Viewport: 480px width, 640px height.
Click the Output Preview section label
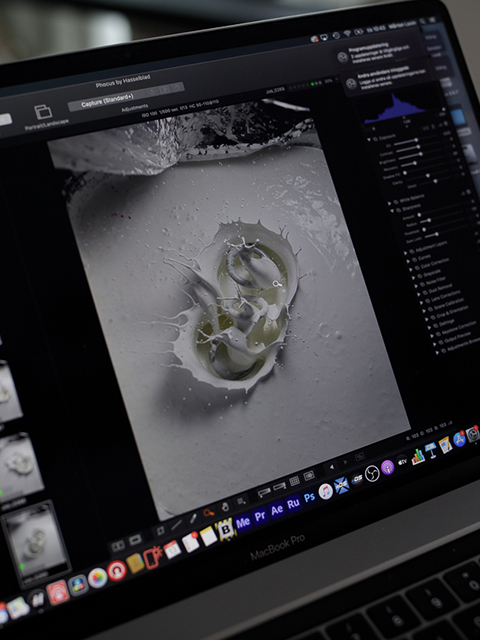click(x=459, y=338)
